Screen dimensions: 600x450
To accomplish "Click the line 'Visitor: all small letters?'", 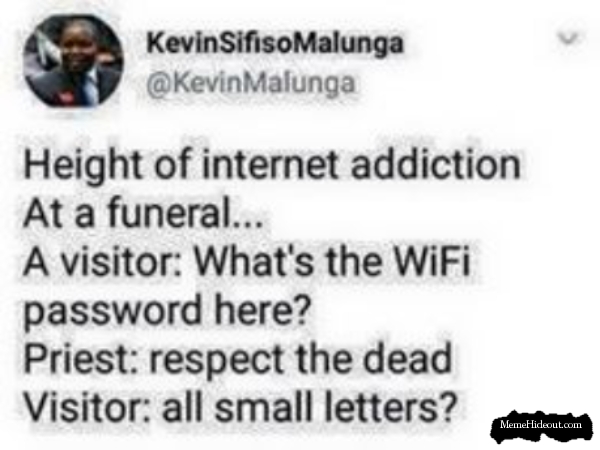I will coord(241,406).
